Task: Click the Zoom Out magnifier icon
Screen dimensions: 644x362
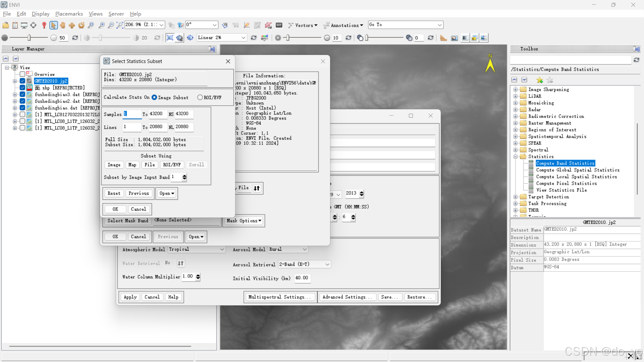Action: click(x=111, y=25)
